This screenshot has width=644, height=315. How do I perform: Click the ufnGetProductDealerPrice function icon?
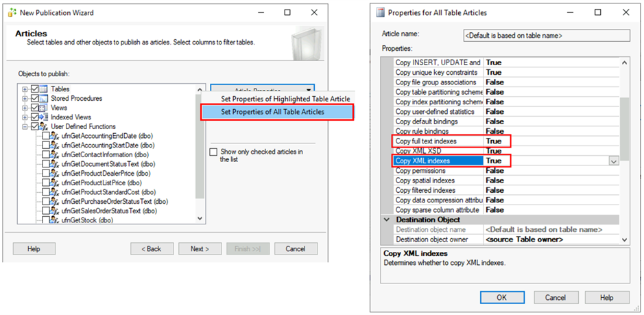[55, 174]
